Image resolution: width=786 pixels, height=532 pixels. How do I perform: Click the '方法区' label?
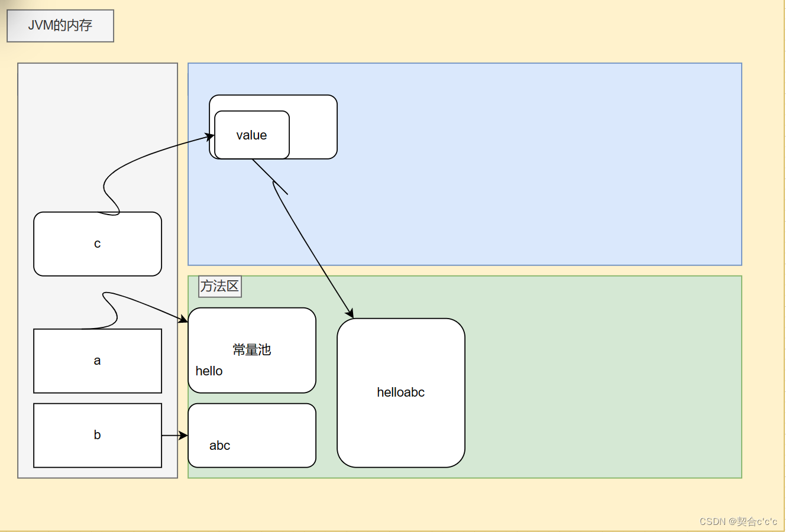point(220,287)
